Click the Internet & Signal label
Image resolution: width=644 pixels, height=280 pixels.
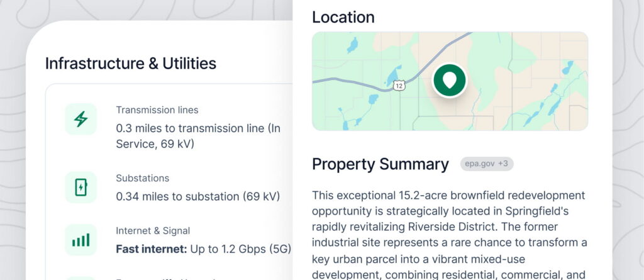coord(153,231)
